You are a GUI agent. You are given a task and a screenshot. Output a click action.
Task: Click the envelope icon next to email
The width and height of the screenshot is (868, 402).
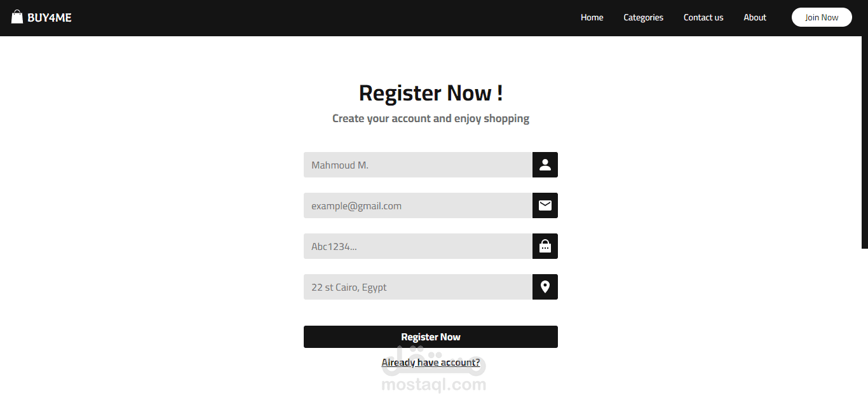(545, 205)
